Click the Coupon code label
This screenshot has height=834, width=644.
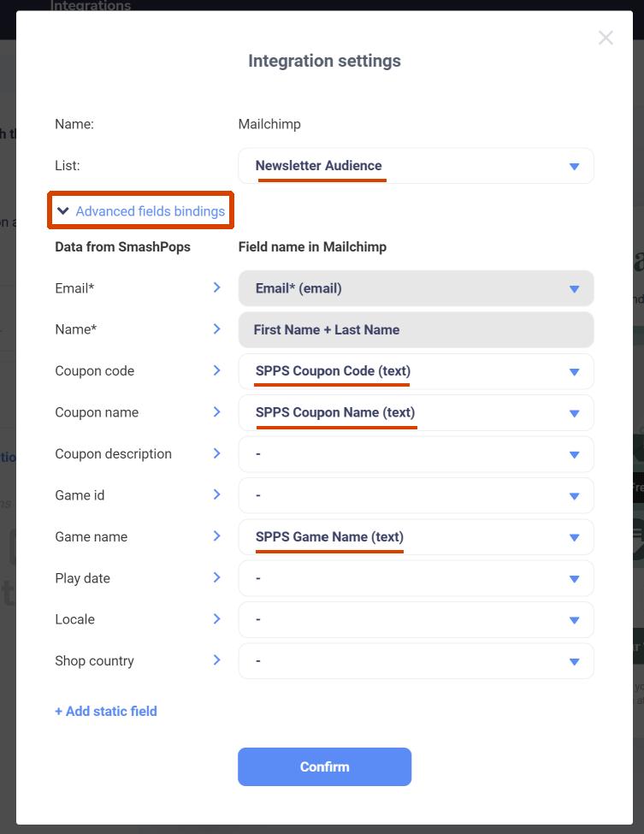(95, 371)
